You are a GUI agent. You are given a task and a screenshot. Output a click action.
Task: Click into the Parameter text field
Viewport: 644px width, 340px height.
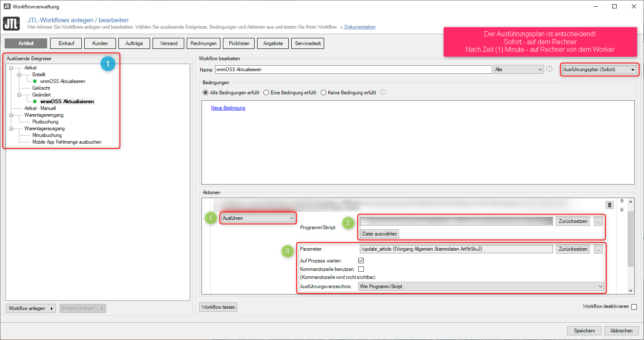tap(456, 249)
